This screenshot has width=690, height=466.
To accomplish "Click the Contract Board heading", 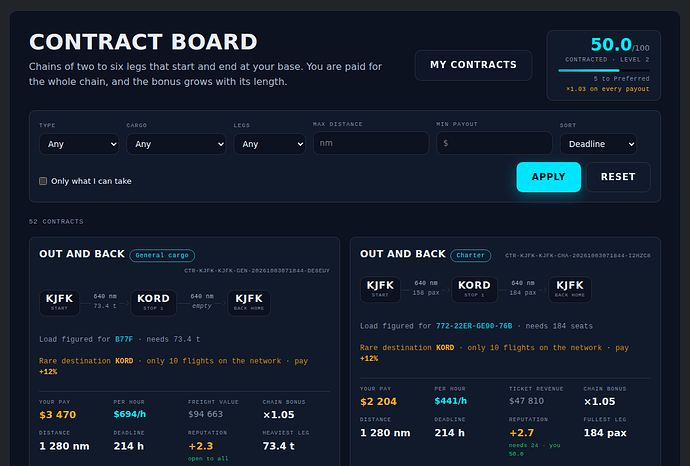I will (143, 42).
